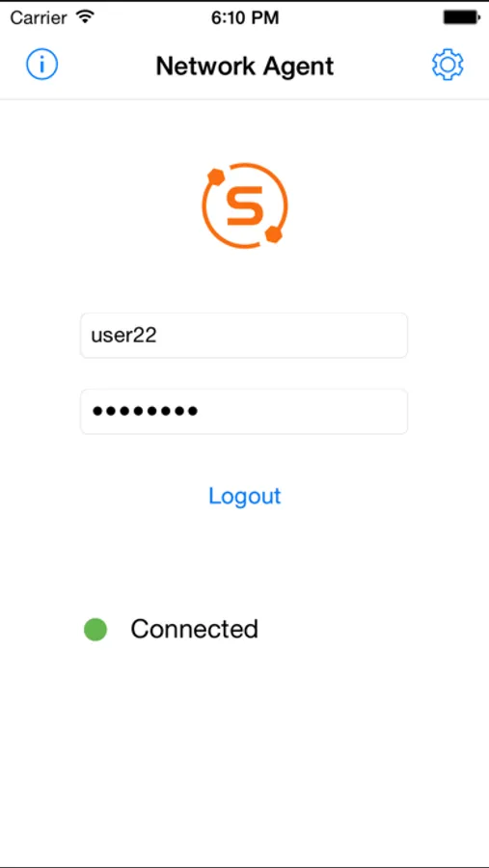Screen dimensions: 489x868
Task: Open the info icon in navigation bar
Action: [42, 65]
